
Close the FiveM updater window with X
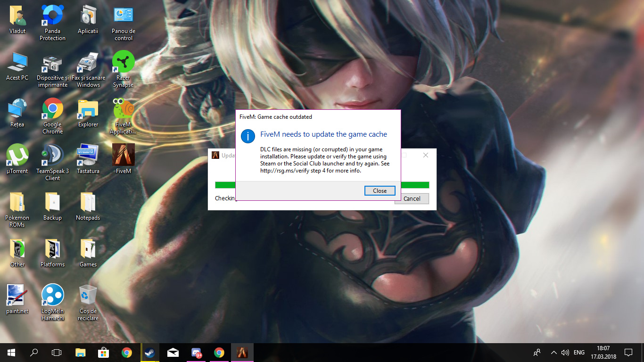[x=426, y=155]
